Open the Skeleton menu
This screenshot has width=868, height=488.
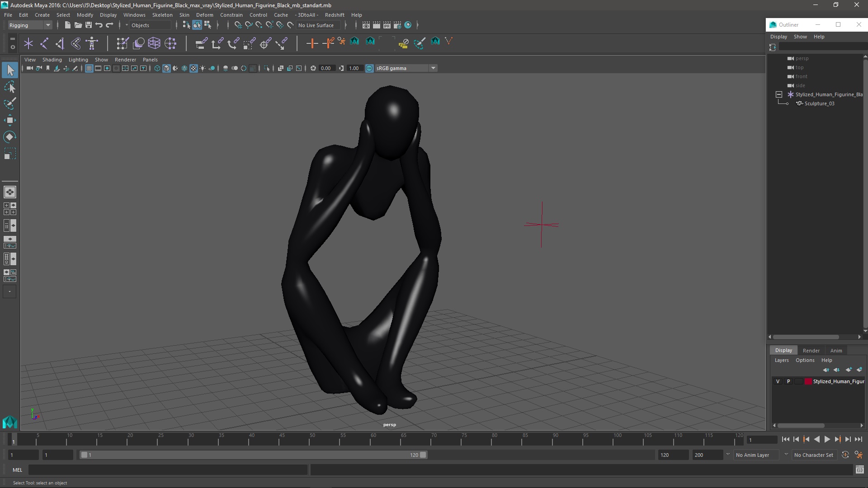(x=162, y=15)
